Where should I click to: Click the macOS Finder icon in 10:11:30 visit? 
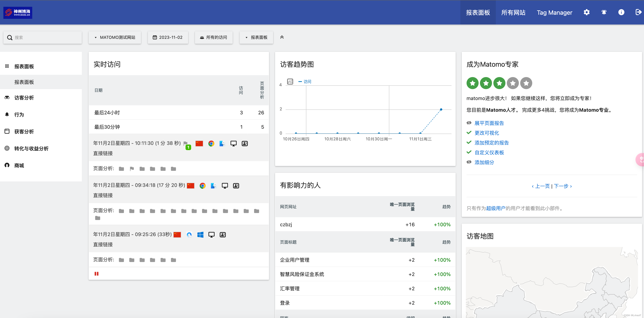(x=222, y=143)
